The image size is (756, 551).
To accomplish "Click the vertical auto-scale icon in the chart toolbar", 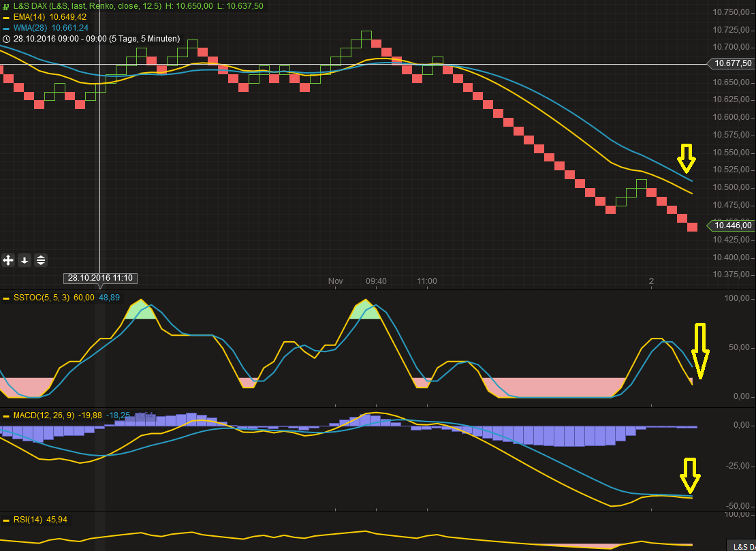I will (x=40, y=260).
